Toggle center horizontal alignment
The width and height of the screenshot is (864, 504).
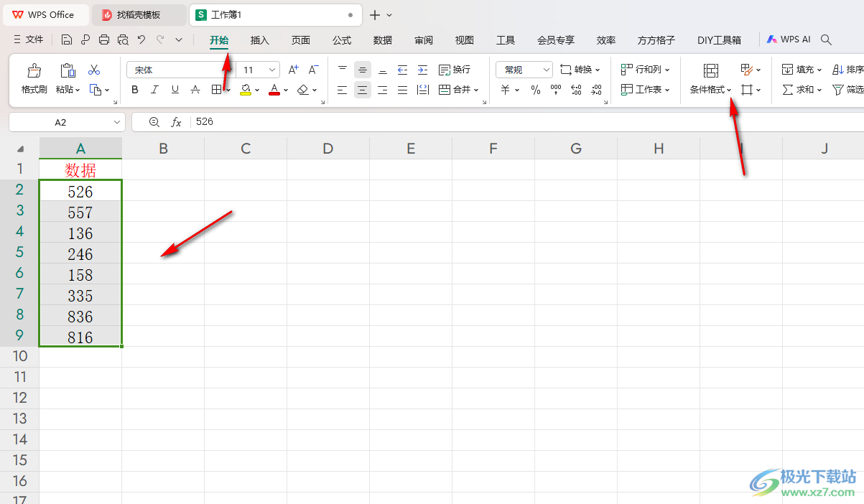pyautogui.click(x=363, y=90)
